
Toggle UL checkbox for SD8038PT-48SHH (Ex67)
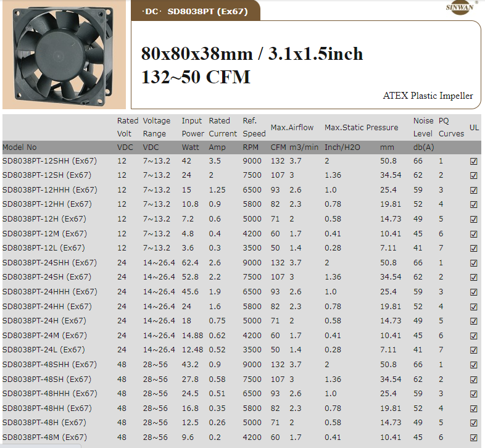point(473,365)
